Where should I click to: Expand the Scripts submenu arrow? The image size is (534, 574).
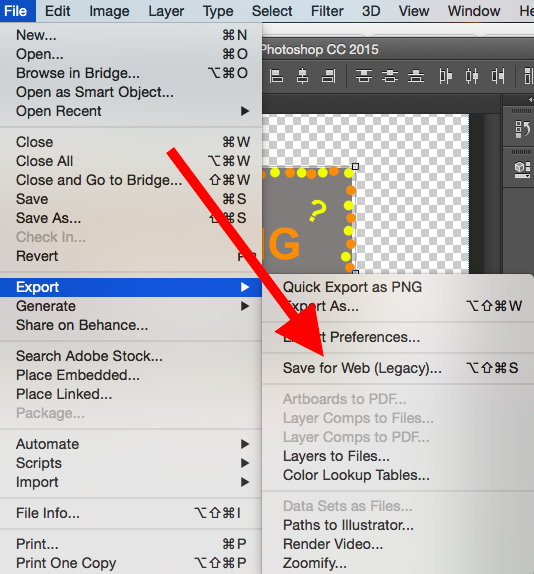pos(245,463)
